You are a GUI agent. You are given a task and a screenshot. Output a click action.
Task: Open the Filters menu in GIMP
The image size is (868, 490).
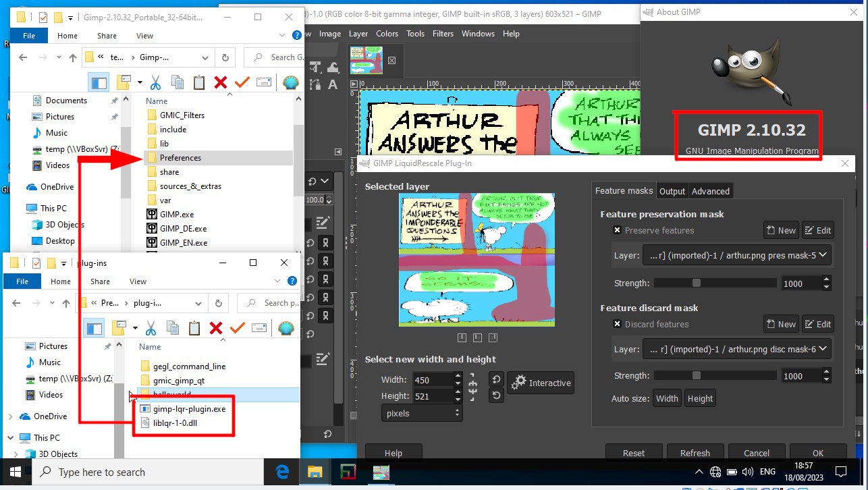(443, 34)
